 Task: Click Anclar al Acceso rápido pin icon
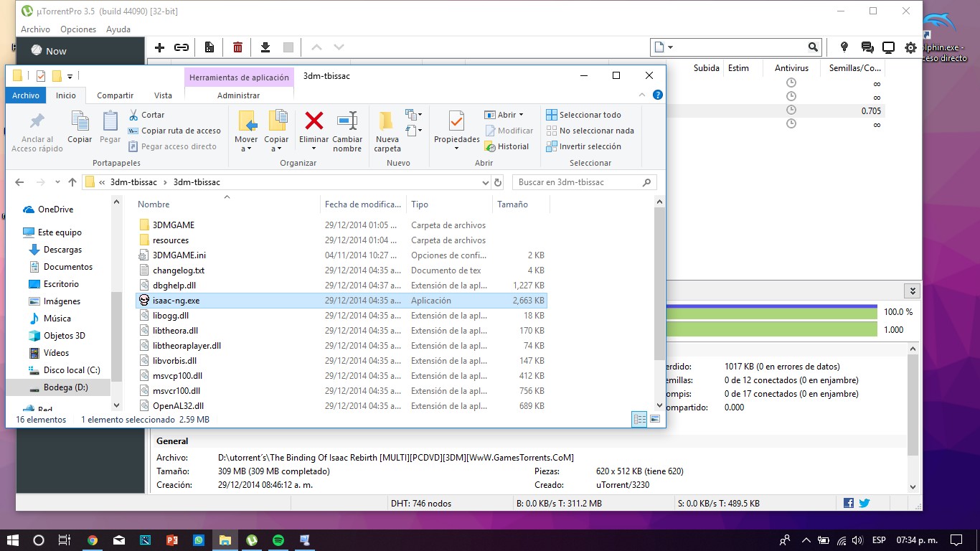[x=37, y=121]
